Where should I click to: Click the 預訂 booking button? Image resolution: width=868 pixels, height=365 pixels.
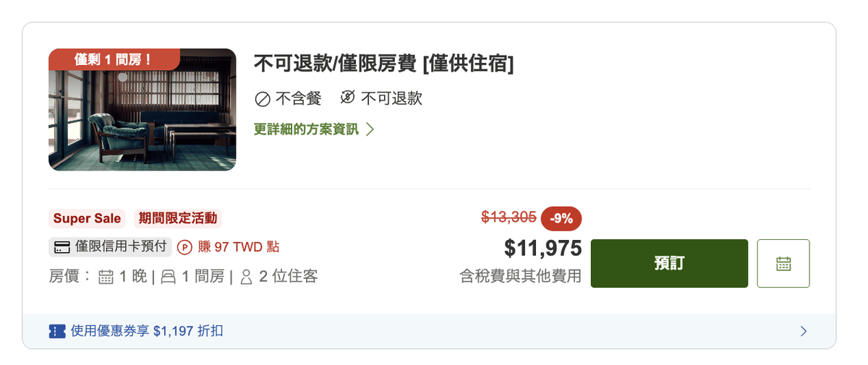(670, 263)
